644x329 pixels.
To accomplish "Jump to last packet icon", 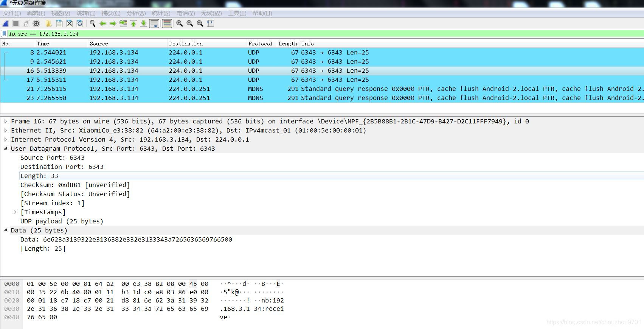I will click(x=144, y=23).
